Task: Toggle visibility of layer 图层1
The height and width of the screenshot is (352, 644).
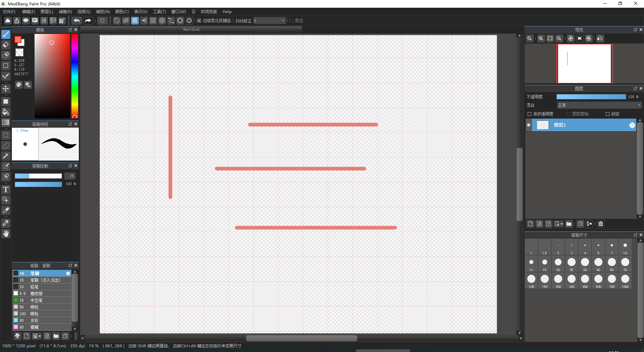Action: pyautogui.click(x=529, y=125)
